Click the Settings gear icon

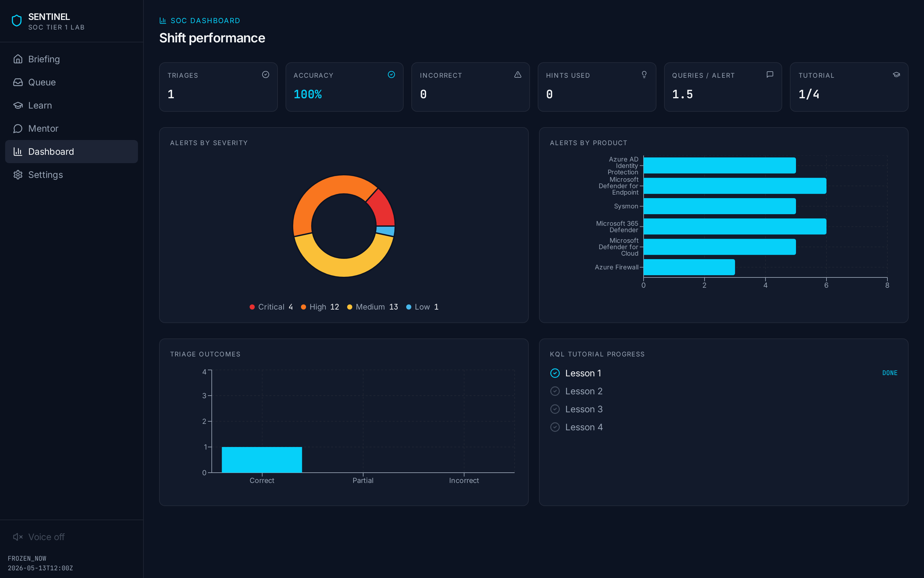18,175
